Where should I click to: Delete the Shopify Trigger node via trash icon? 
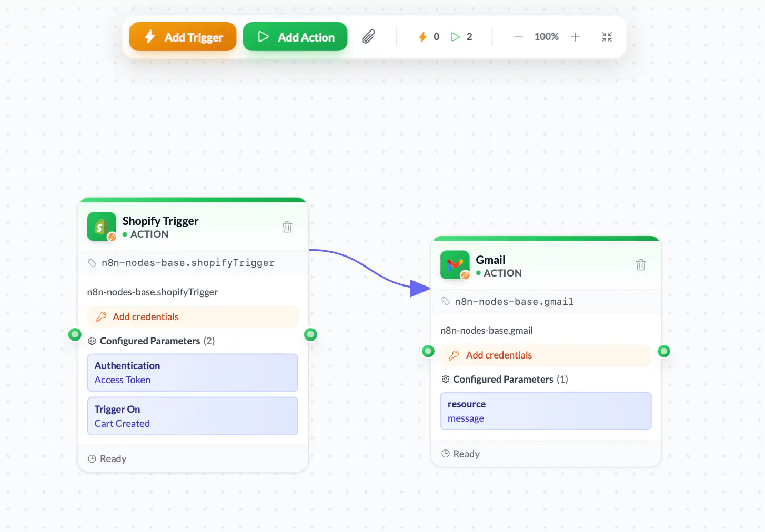[x=287, y=227]
